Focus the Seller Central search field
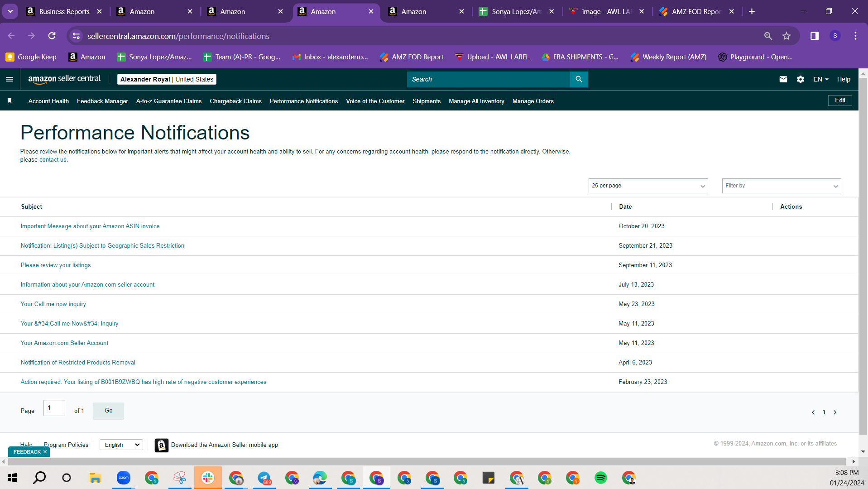Viewport: 868px width, 489px height. pos(489,79)
